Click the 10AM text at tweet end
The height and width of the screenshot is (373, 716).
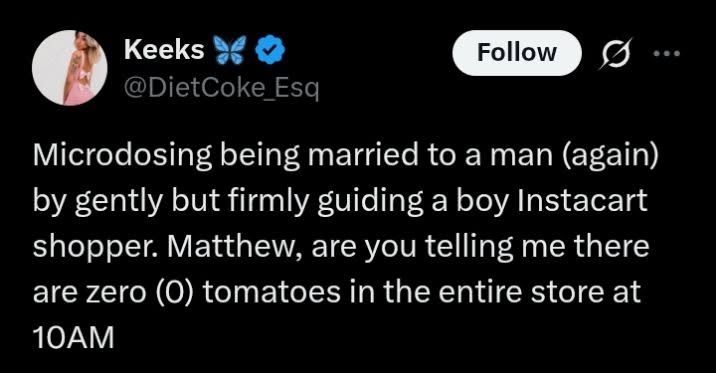74,338
